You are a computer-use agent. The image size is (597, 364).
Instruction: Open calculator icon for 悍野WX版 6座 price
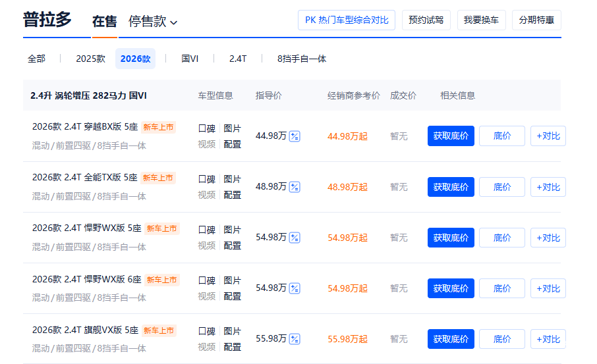click(295, 288)
